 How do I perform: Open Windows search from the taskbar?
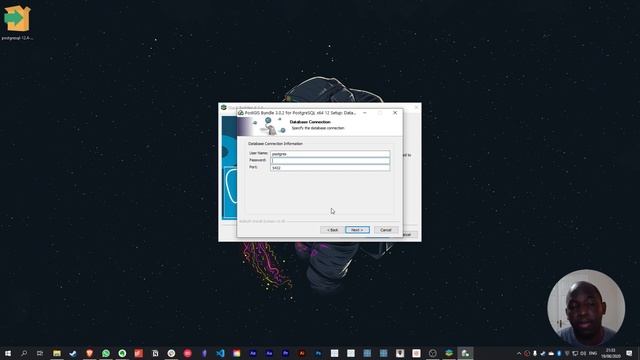tap(24, 353)
